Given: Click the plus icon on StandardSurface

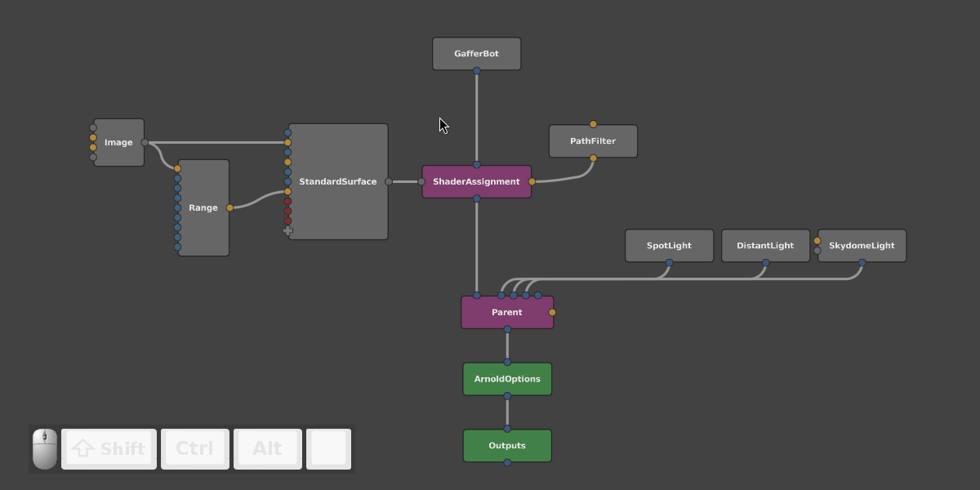Looking at the screenshot, I should 287,231.
